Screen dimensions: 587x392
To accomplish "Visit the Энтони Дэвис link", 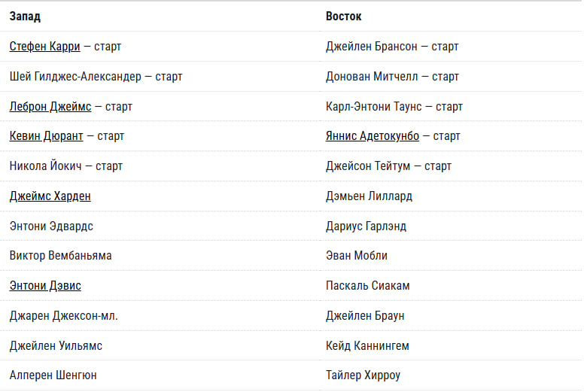I will 45,286.
